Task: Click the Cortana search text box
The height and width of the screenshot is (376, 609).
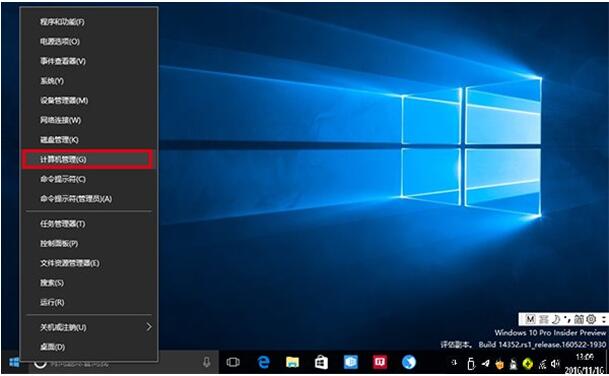Action: pyautogui.click(x=124, y=364)
